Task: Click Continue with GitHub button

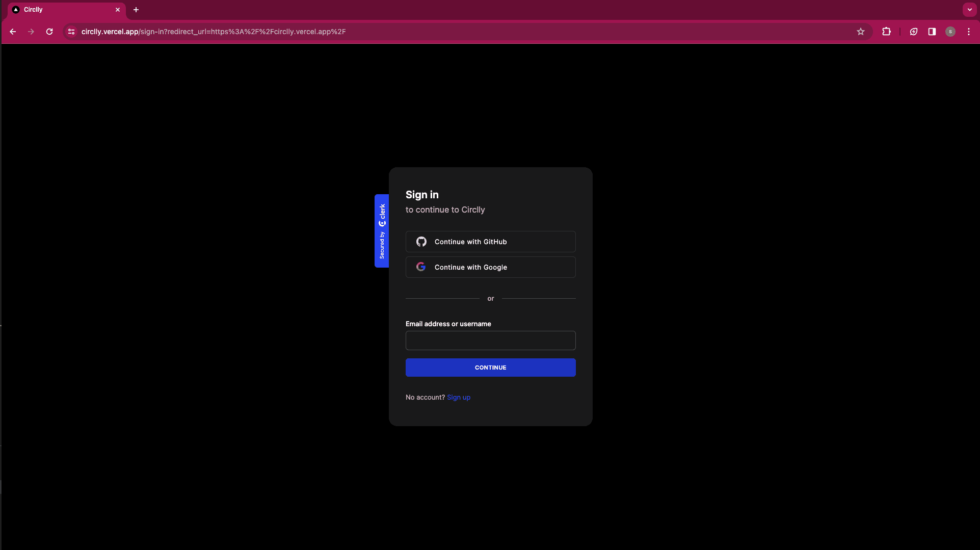Action: click(x=490, y=242)
